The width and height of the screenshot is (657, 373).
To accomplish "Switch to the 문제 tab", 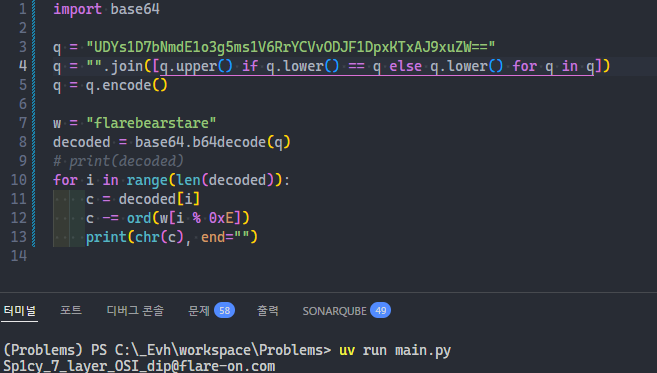I will 199,311.
